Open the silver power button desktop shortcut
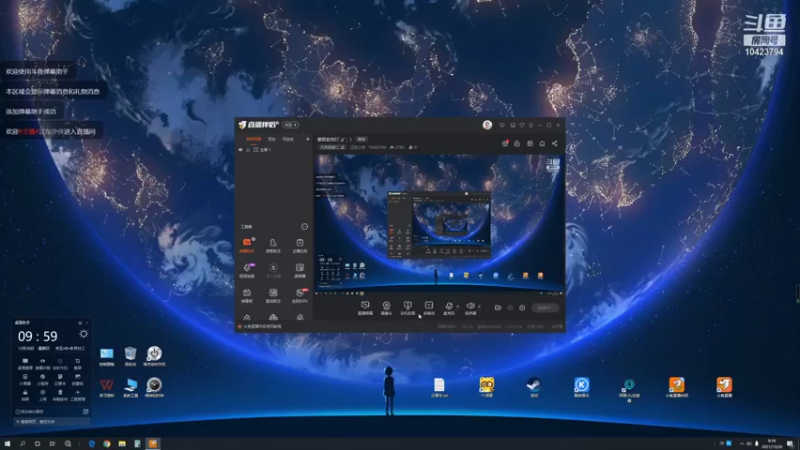800x450 pixels. click(154, 356)
